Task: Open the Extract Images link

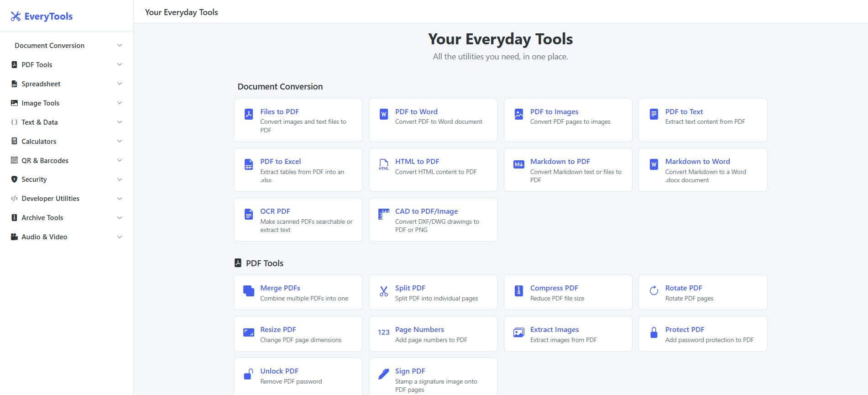Action: click(554, 329)
